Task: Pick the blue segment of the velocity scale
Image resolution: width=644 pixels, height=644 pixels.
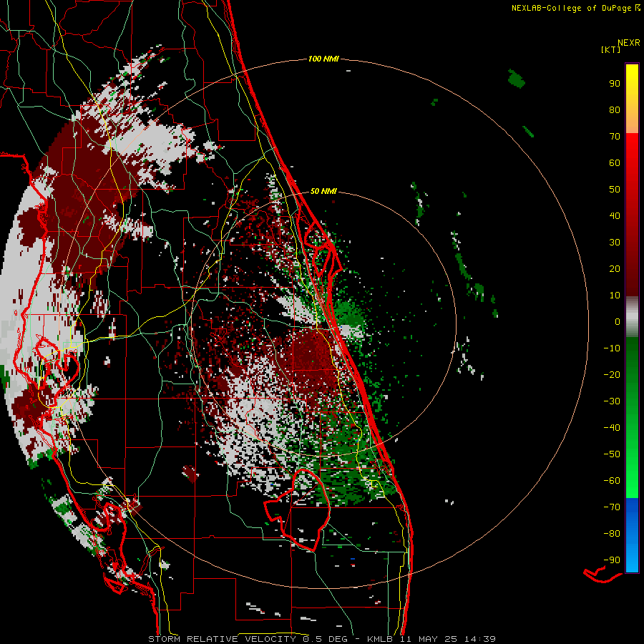Action: pos(632,535)
